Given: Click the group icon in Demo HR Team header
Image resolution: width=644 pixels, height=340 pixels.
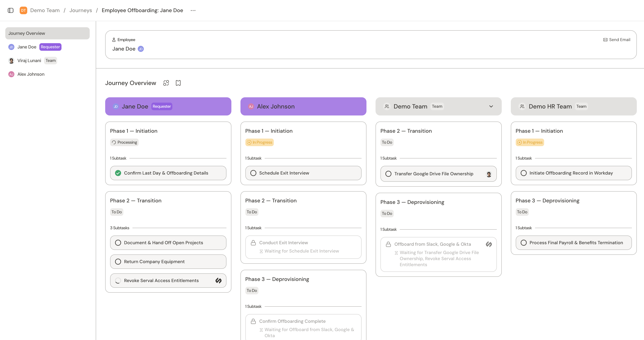Looking at the screenshot, I should [x=522, y=107].
